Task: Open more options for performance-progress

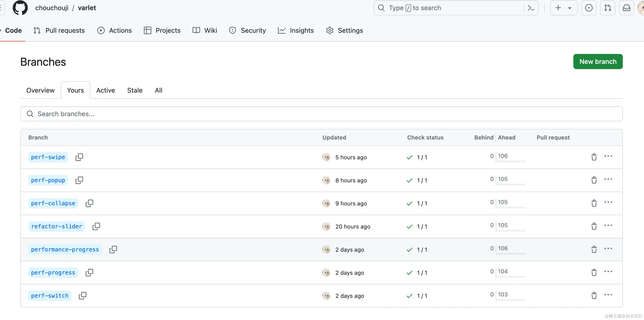Action: pyautogui.click(x=608, y=248)
